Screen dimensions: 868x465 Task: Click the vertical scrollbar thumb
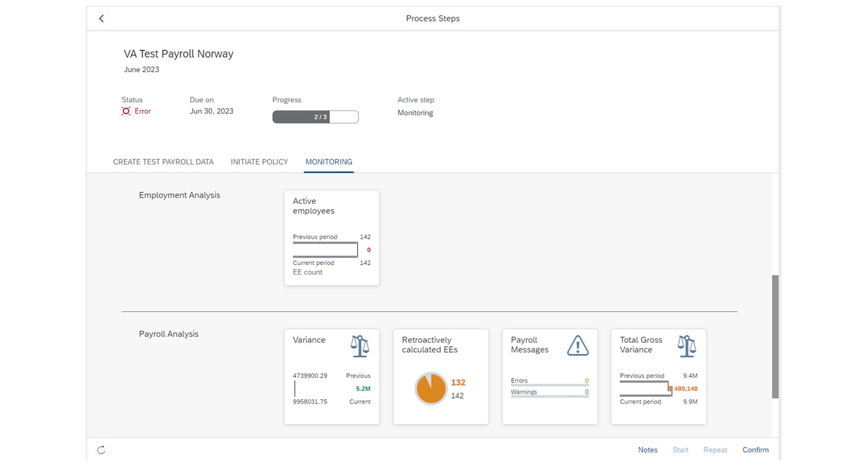tap(775, 336)
